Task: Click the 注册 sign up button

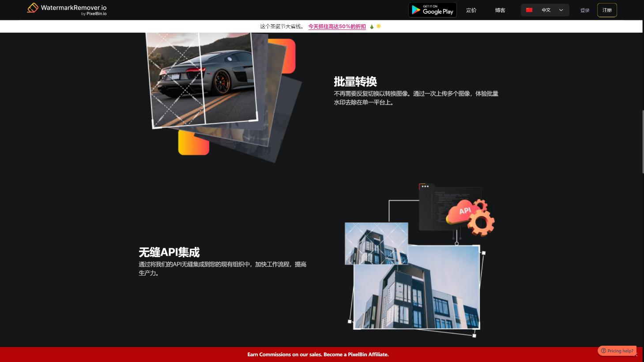Action: point(607,10)
